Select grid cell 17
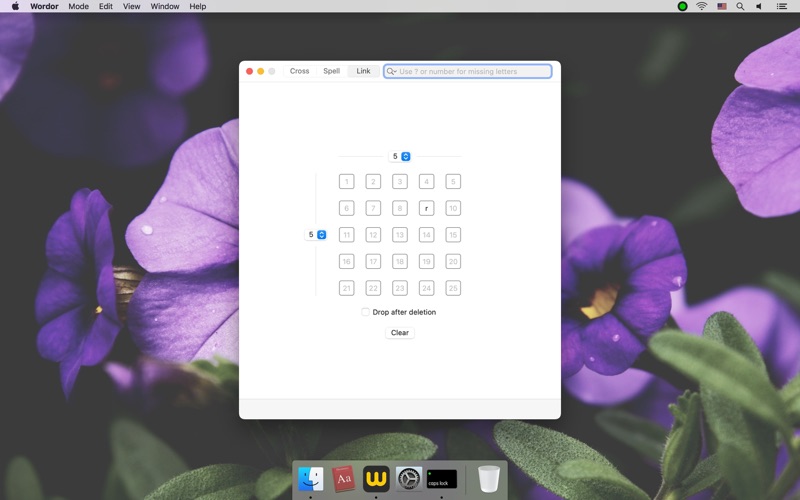The image size is (800, 500). click(373, 262)
